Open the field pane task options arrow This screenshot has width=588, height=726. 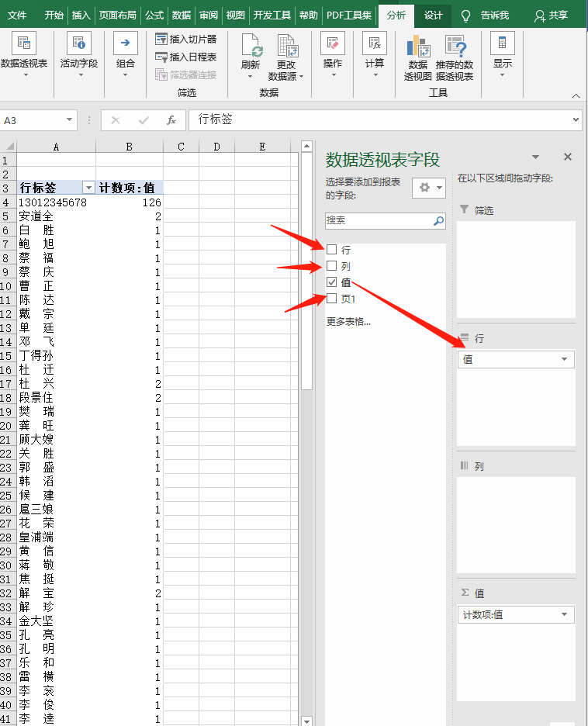pos(536,157)
